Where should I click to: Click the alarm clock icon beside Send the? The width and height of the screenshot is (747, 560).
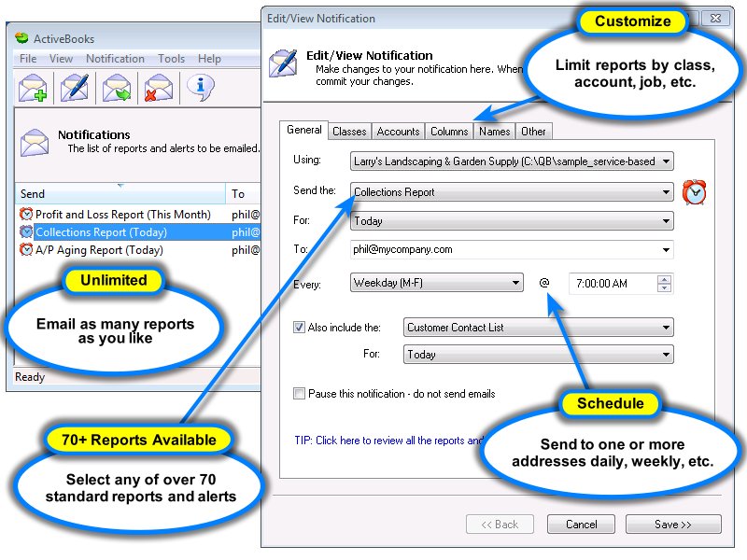[694, 192]
